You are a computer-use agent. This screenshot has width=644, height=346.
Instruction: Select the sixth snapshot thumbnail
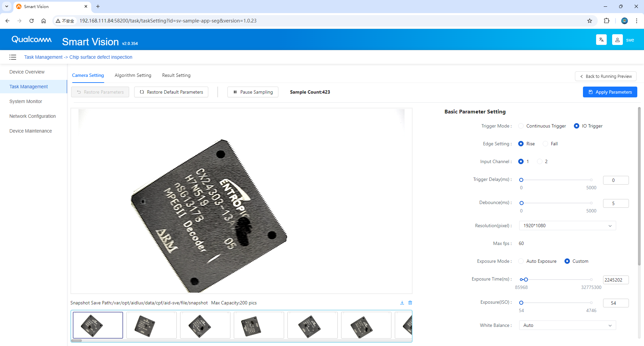click(366, 325)
